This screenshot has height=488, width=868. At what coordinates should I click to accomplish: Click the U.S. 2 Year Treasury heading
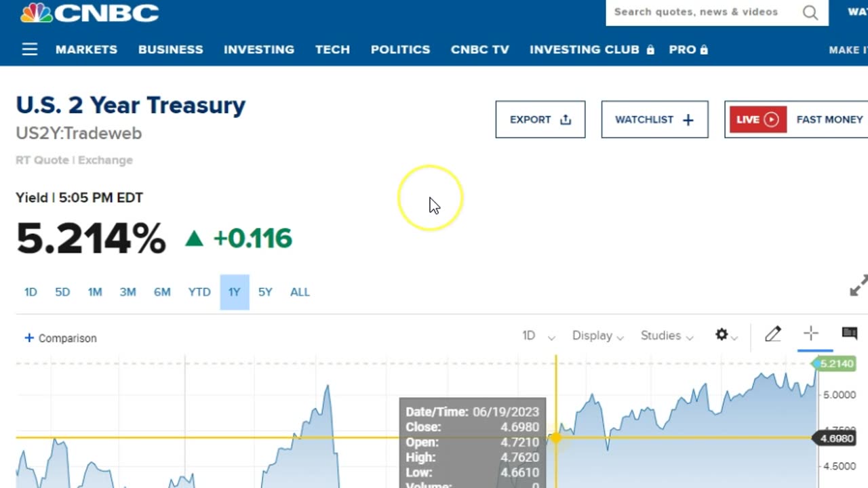pos(131,105)
